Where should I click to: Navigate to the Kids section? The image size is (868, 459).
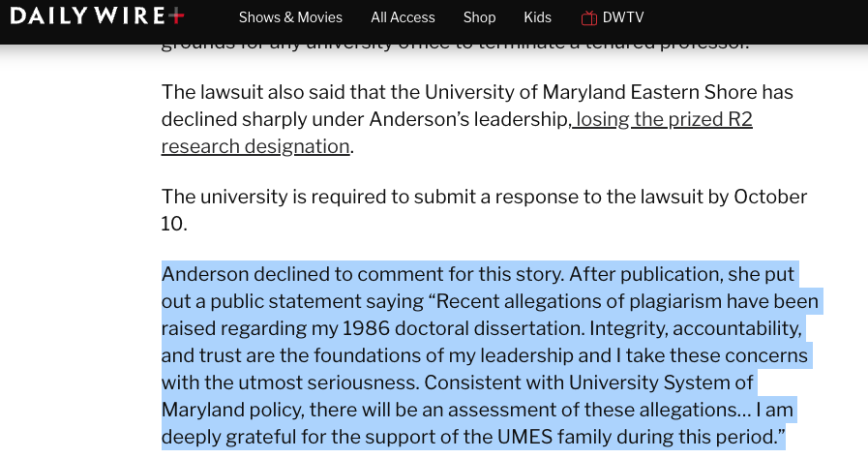tap(537, 17)
